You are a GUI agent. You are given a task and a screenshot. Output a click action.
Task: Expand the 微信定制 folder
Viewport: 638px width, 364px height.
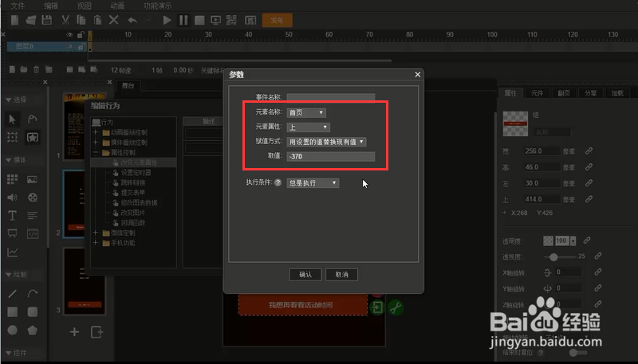[x=95, y=233]
